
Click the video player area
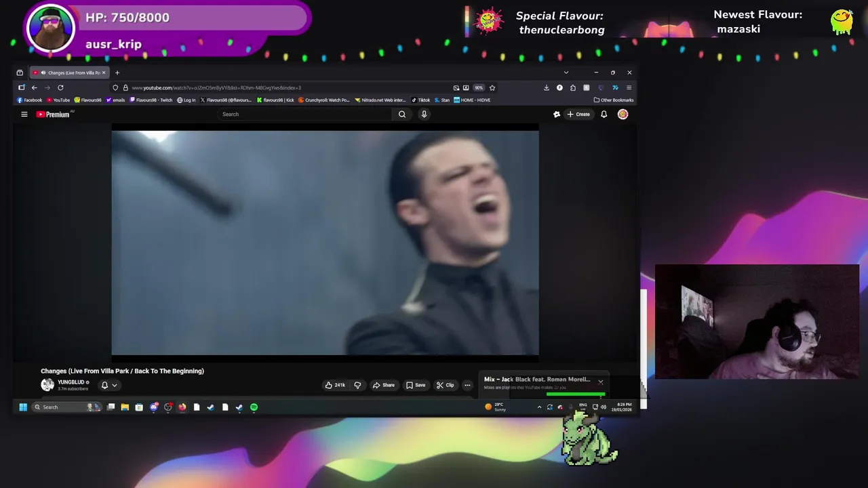coord(325,243)
